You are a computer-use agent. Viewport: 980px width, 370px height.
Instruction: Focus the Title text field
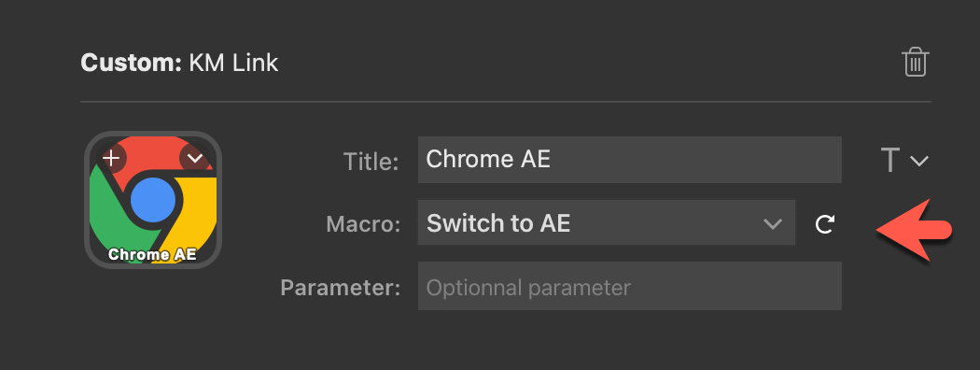point(629,160)
